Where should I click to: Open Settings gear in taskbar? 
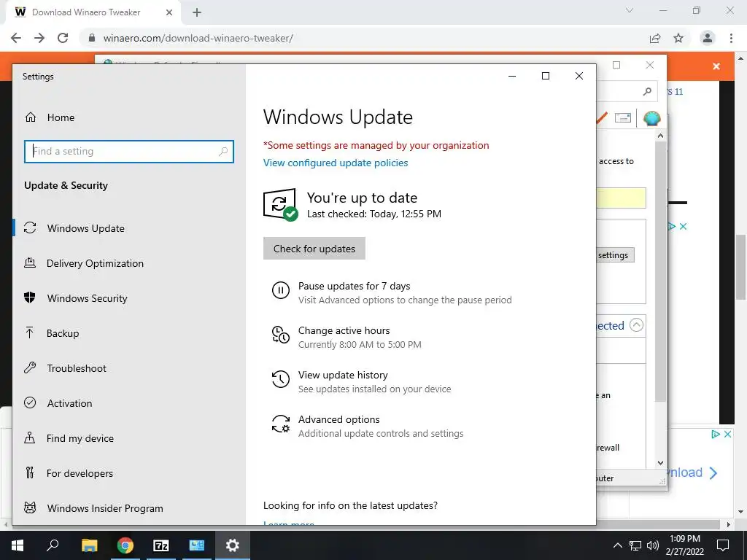(x=233, y=545)
